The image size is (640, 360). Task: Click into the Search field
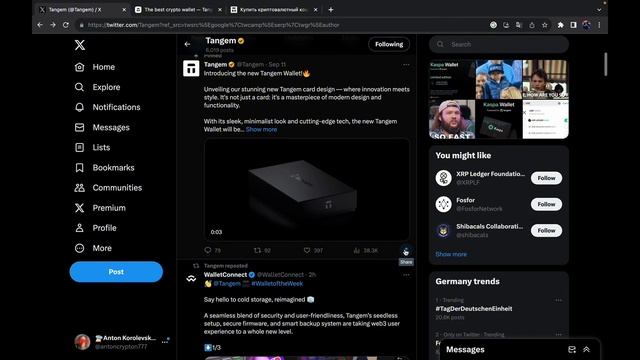pyautogui.click(x=499, y=44)
